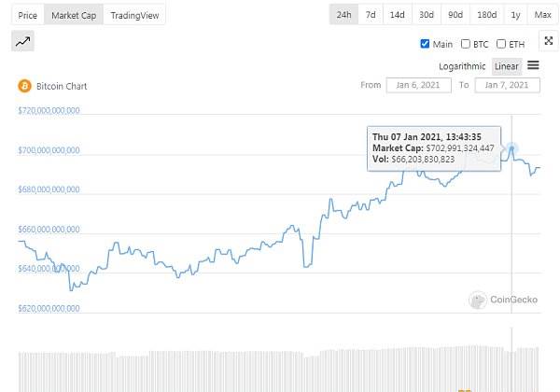Viewport: 560px width, 392px height.
Task: Switch to the Price tab
Action: [28, 15]
